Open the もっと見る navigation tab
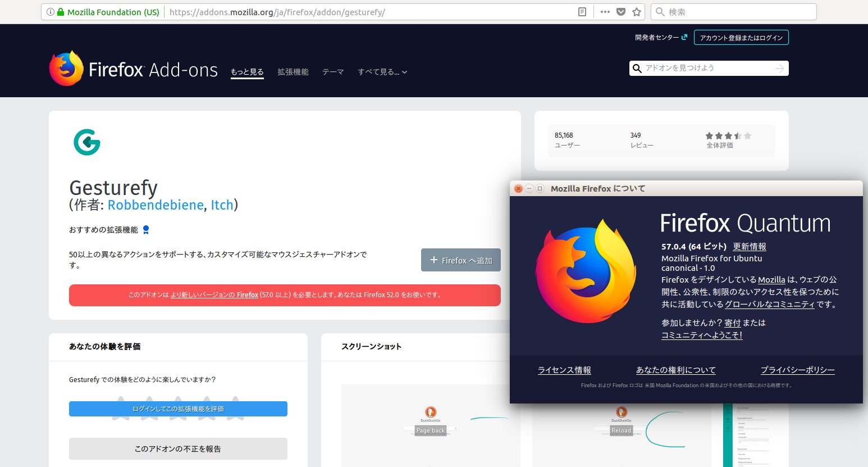The height and width of the screenshot is (467, 868). (x=247, y=72)
